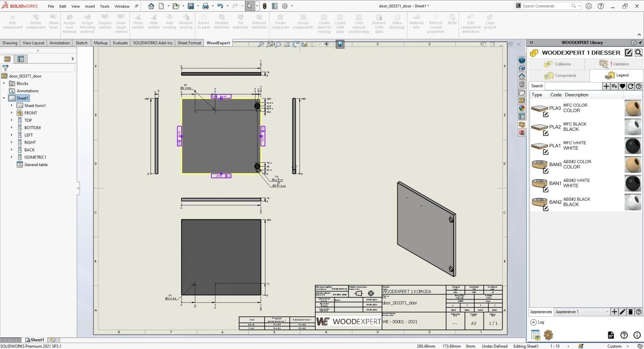The width and height of the screenshot is (644, 349).
Task: Click the favorites heart icon in Legend search
Action: pyautogui.click(x=623, y=86)
